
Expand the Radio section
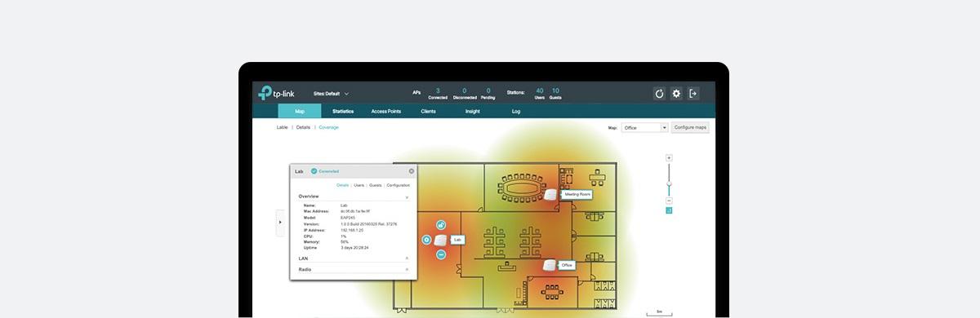click(x=354, y=269)
